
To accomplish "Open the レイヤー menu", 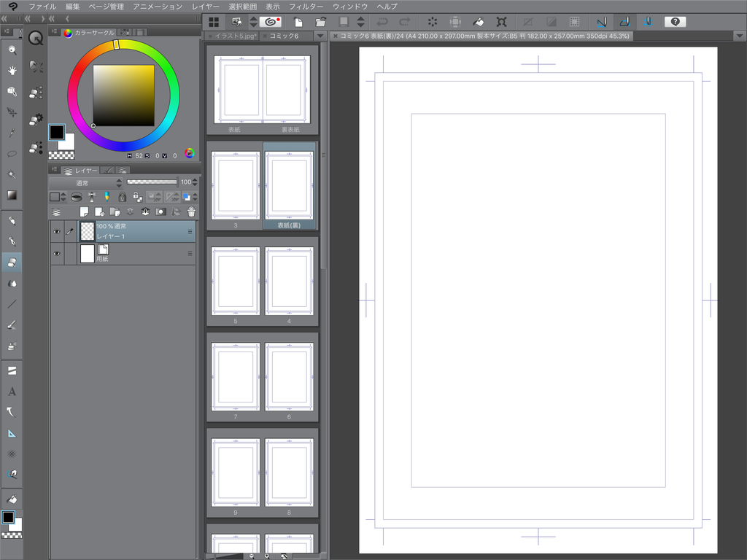I will pos(205,7).
